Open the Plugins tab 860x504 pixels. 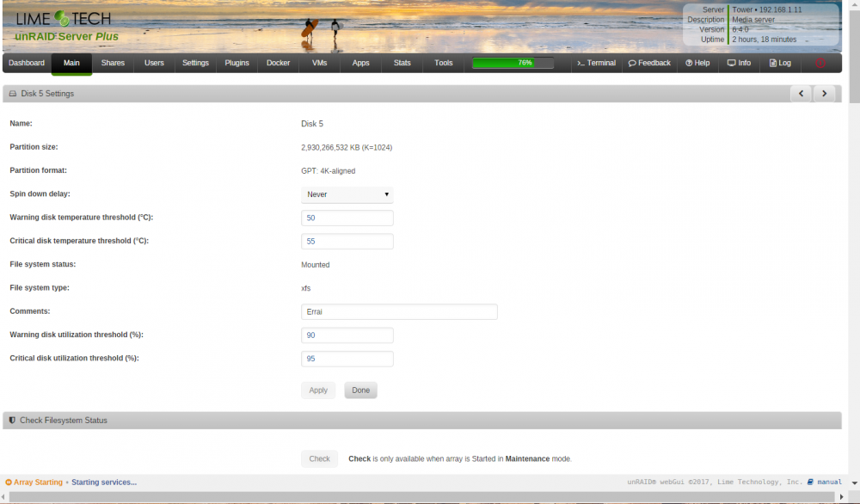point(237,63)
